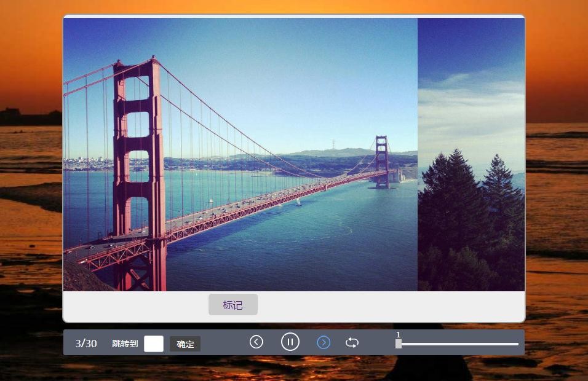Viewport: 588px width, 381px height.
Task: Toggle loop playback icon
Action: pyautogui.click(x=352, y=342)
